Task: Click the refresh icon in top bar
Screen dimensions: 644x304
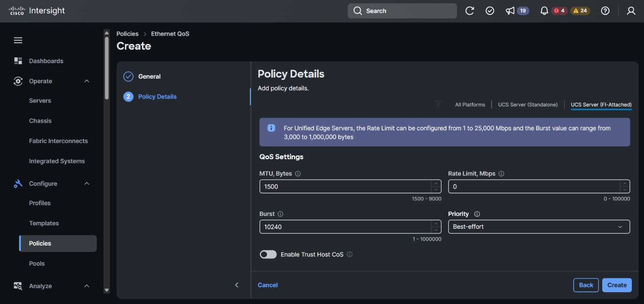Action: [x=469, y=11]
